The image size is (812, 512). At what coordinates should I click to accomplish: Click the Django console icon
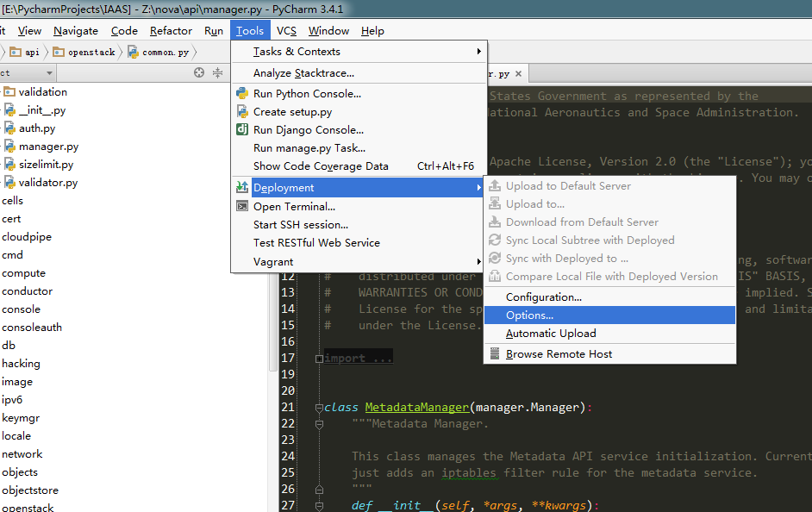(x=242, y=129)
